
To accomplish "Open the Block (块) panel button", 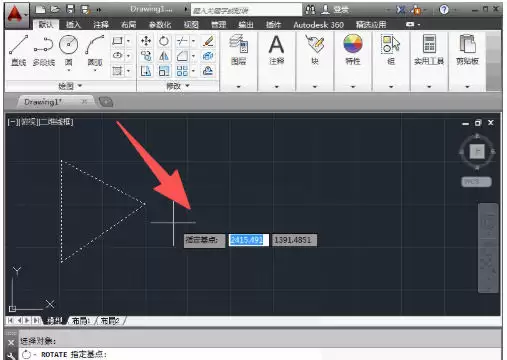I will tap(315, 49).
